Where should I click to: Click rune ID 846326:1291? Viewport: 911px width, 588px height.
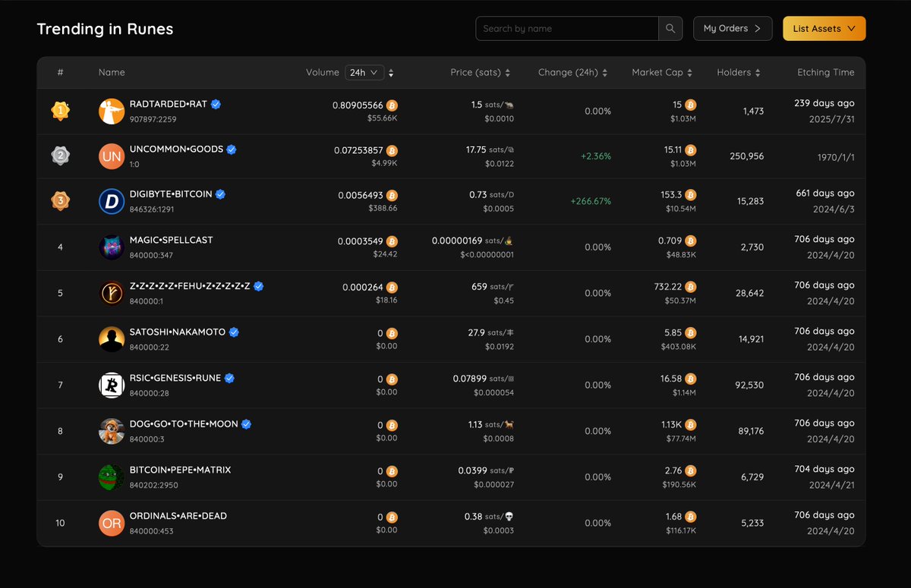[x=152, y=209]
